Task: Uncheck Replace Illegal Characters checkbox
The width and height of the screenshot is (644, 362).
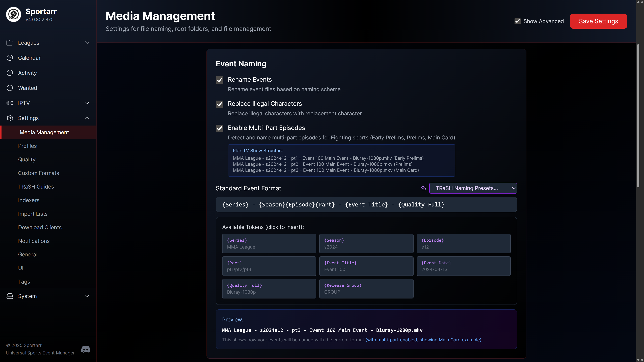Action: (x=220, y=104)
